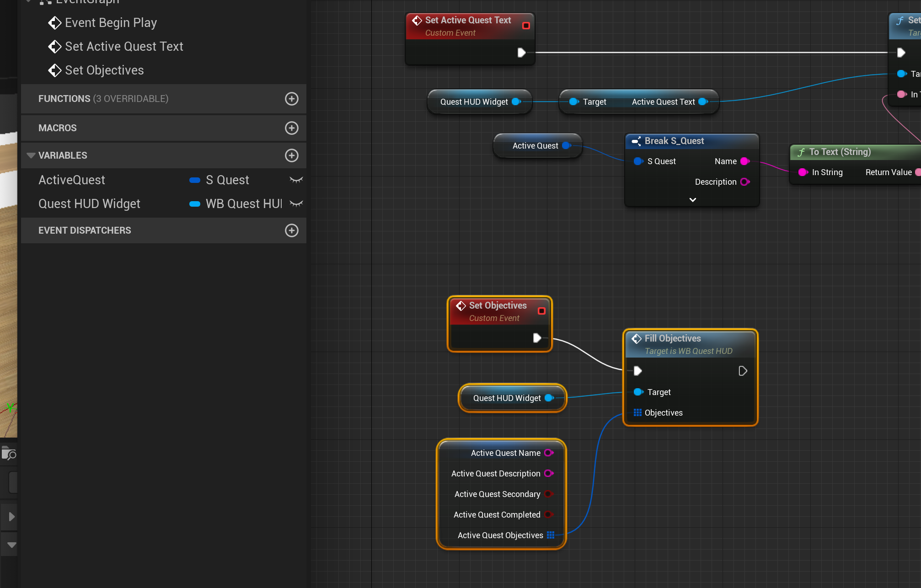The image size is (921, 588).
Task: Expand Break S_Quest node chevron
Action: tap(692, 200)
